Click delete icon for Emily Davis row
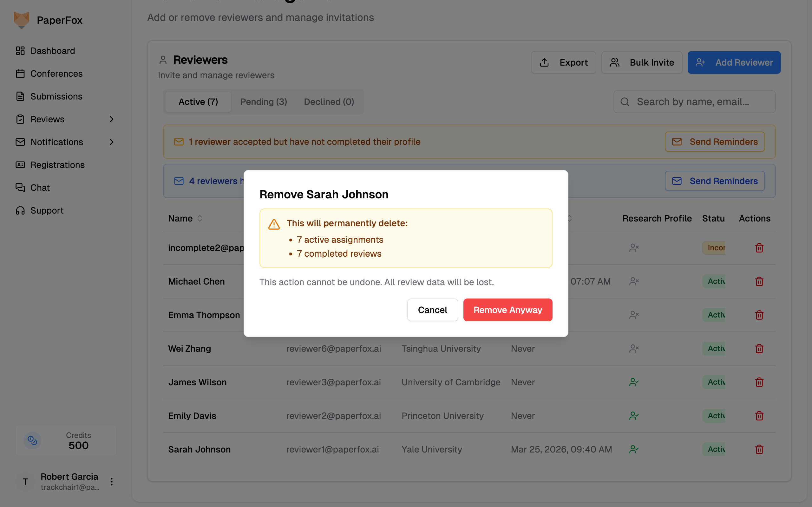This screenshot has height=507, width=812. [x=759, y=416]
